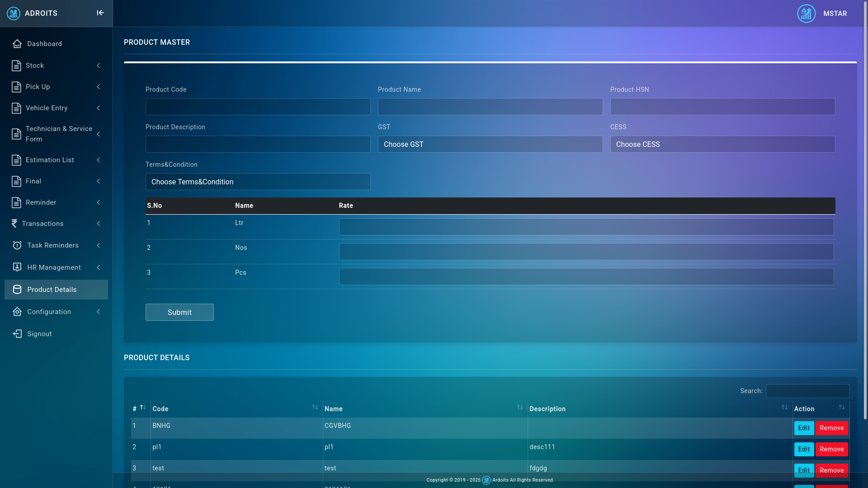Sort table by Code column arrows
Viewport: 868px width, 488px height.
click(315, 408)
